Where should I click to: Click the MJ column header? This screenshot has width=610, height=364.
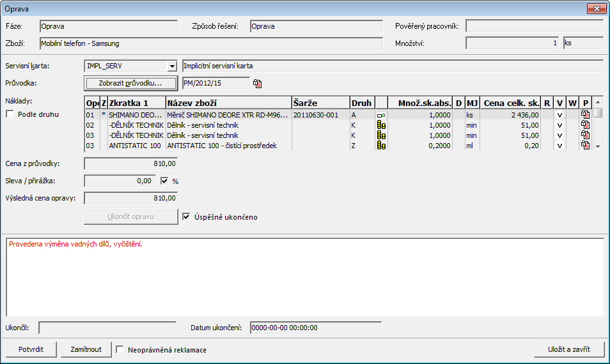pos(472,103)
